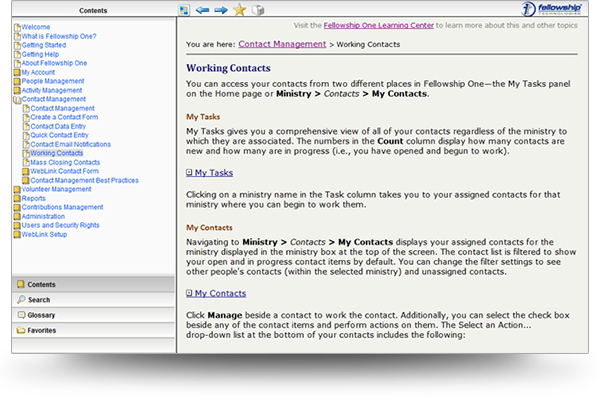Click the Forward arrow in the toolbar
The height and width of the screenshot is (399, 600).
(221, 10)
